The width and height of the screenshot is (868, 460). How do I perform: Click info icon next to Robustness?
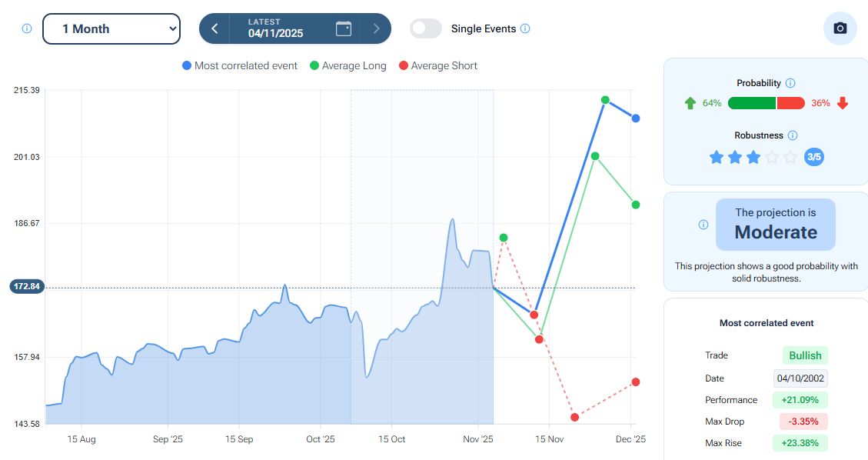[793, 135]
